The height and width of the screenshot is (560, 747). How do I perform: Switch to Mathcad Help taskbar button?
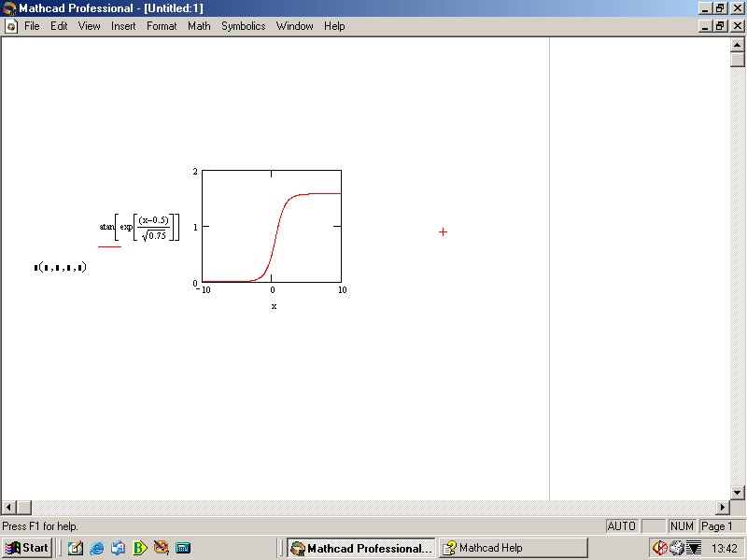pyautogui.click(x=514, y=548)
